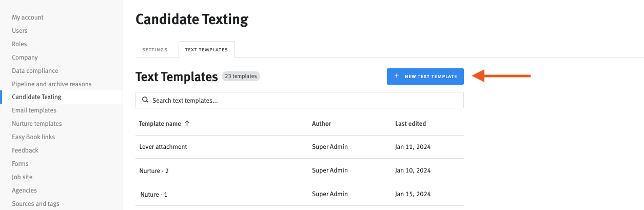Click the New Text Template button
Viewport: 644px width, 210px height.
coord(425,77)
